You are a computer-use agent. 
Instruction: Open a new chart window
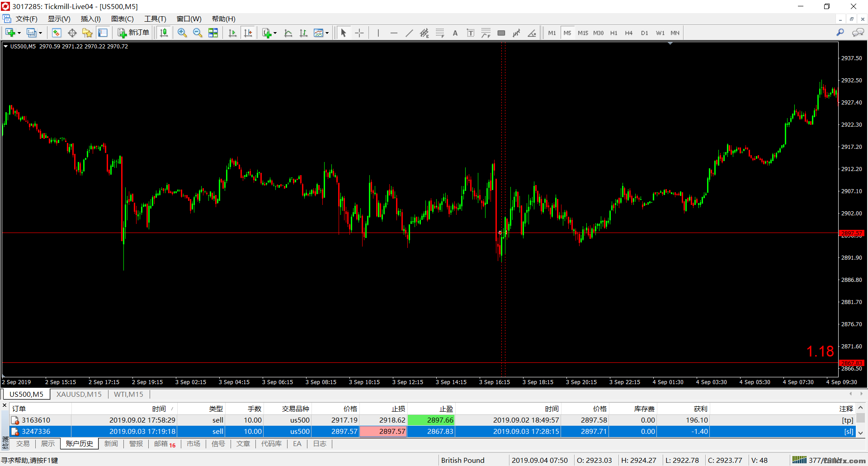10,33
